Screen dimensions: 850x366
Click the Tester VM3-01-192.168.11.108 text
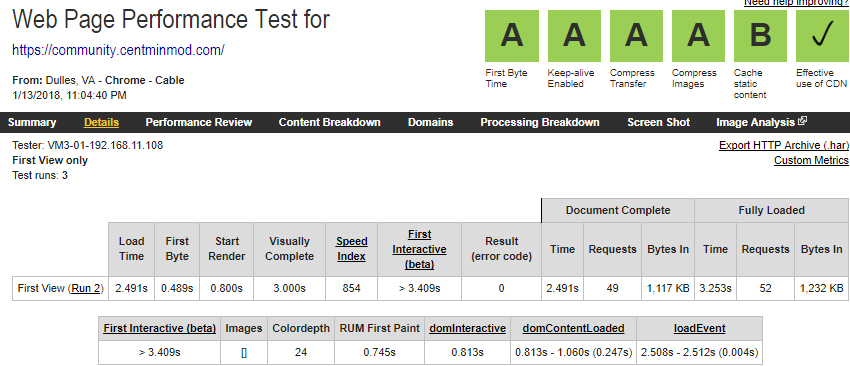point(87,145)
